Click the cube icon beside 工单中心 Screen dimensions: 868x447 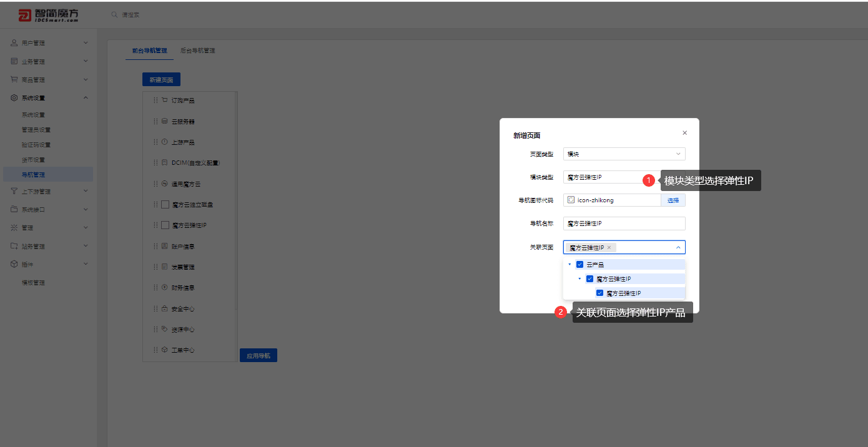(164, 350)
